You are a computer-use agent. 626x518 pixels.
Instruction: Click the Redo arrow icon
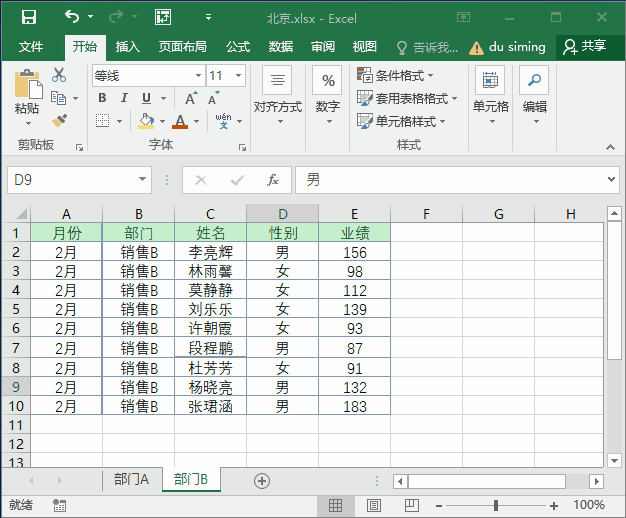click(x=116, y=17)
